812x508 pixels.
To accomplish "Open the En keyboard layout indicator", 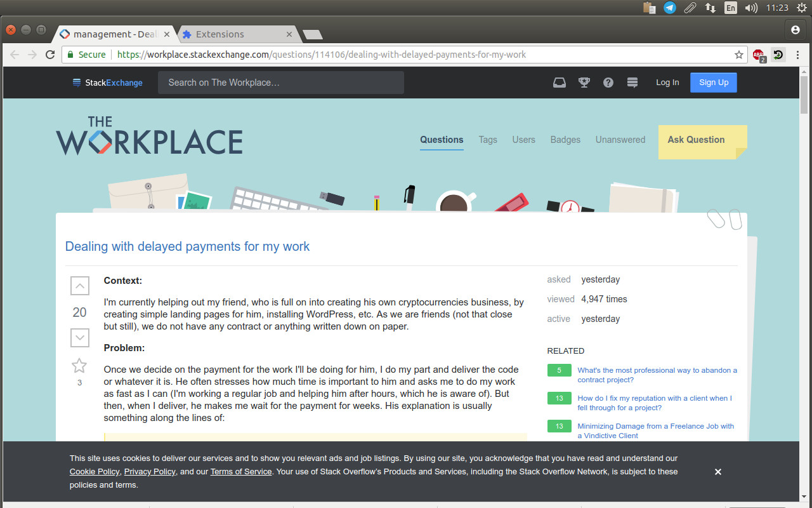I will point(731,8).
